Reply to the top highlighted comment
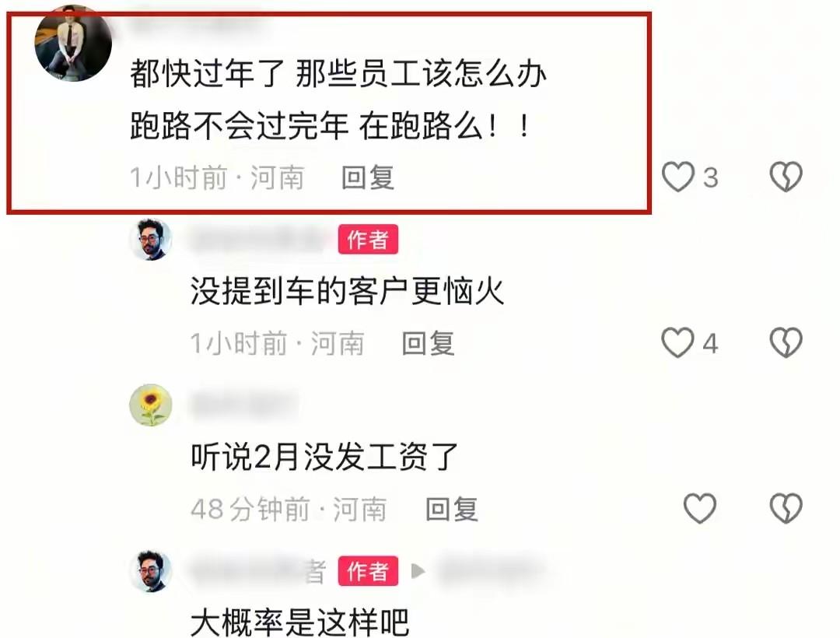The width and height of the screenshot is (840, 638). 368,178
